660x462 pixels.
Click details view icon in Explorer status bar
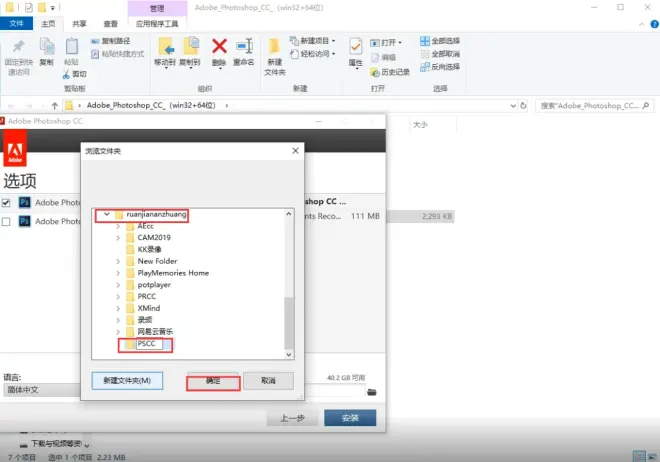[639, 456]
